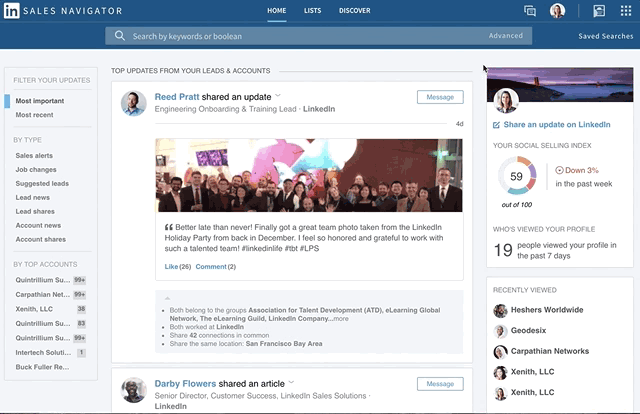Open Saved Searches
The height and width of the screenshot is (414, 640).
(x=606, y=36)
